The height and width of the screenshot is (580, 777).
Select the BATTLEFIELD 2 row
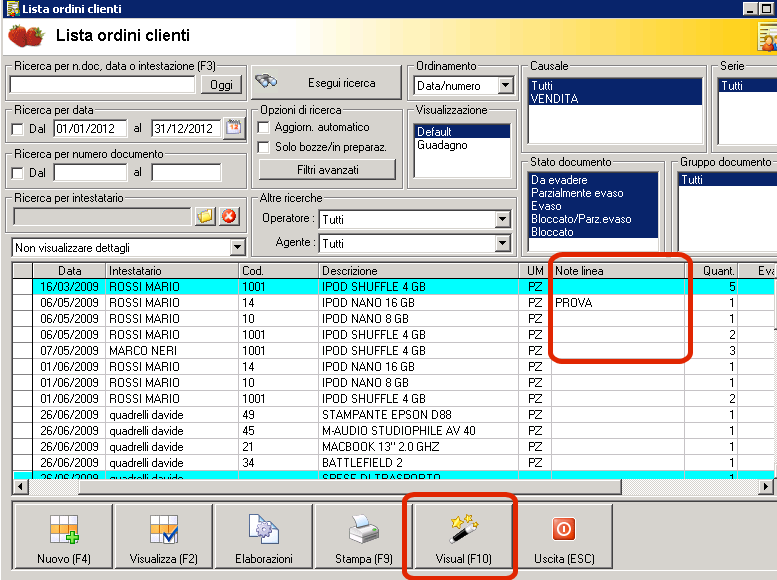394,463
